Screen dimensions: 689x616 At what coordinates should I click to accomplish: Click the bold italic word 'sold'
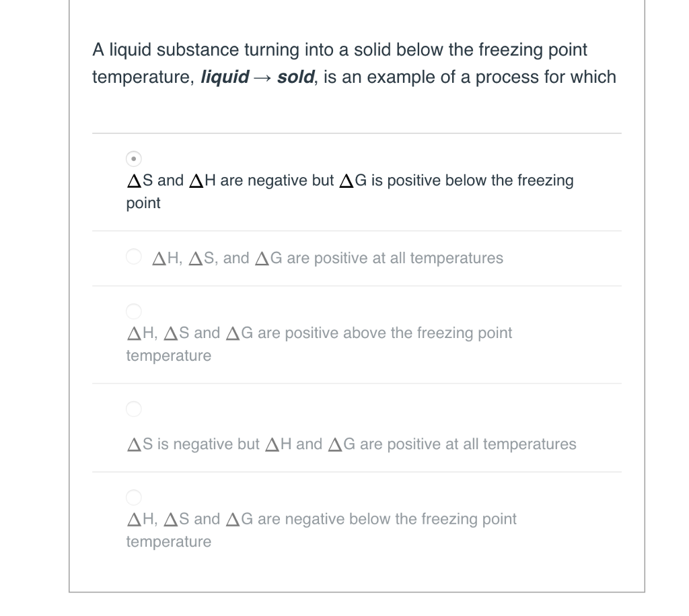(295, 77)
